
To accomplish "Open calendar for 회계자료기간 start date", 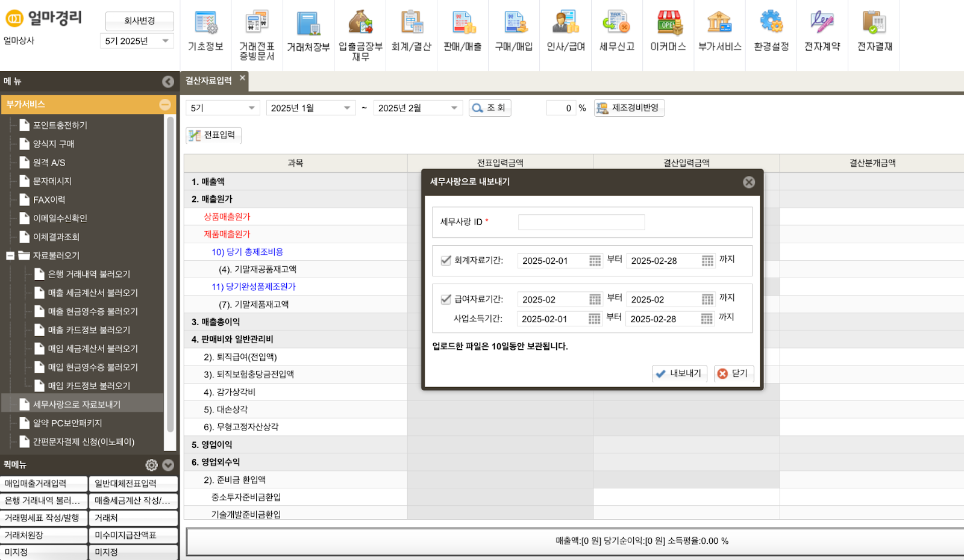I will [x=595, y=261].
